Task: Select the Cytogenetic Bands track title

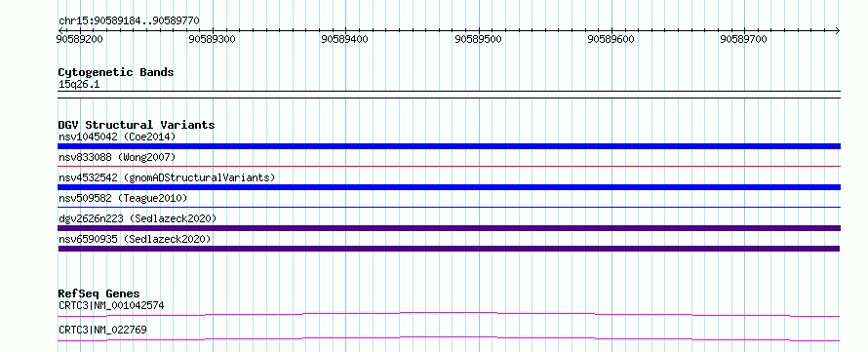Action: (116, 72)
